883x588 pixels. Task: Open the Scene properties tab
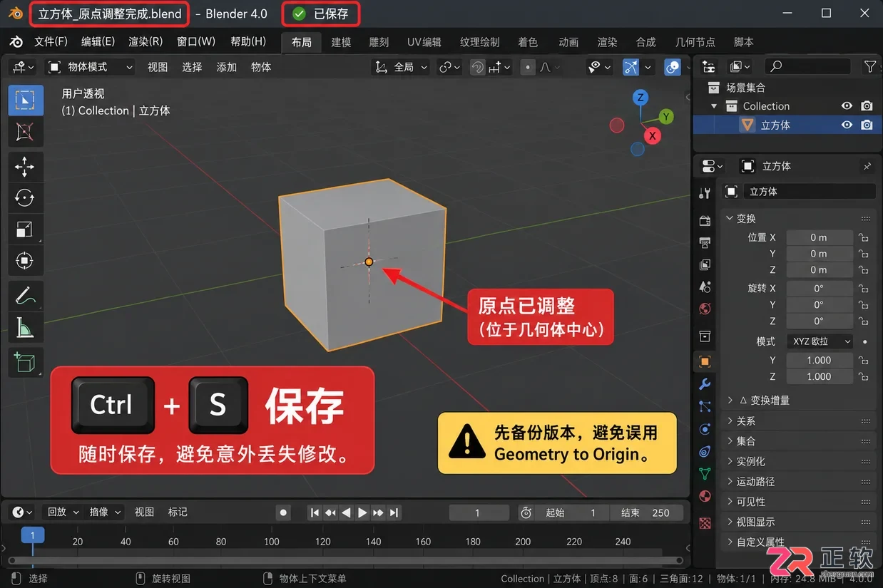pos(705,287)
